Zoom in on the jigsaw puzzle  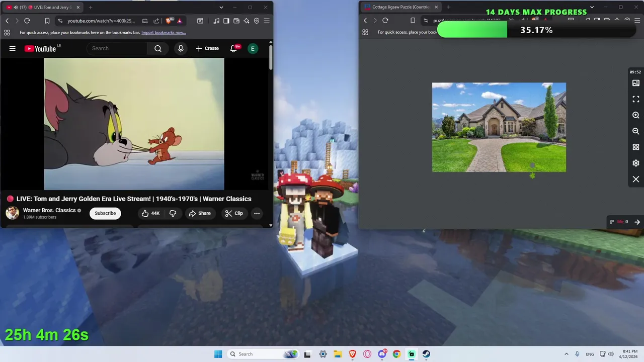coord(636,115)
